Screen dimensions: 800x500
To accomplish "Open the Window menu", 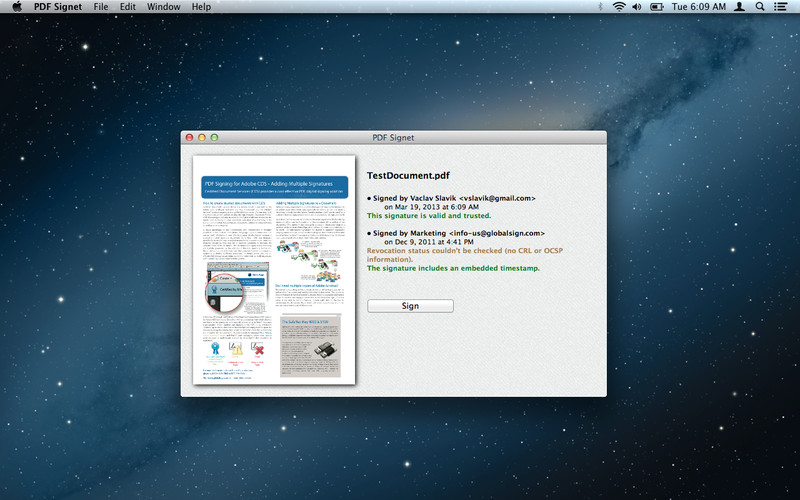I will 163,7.
